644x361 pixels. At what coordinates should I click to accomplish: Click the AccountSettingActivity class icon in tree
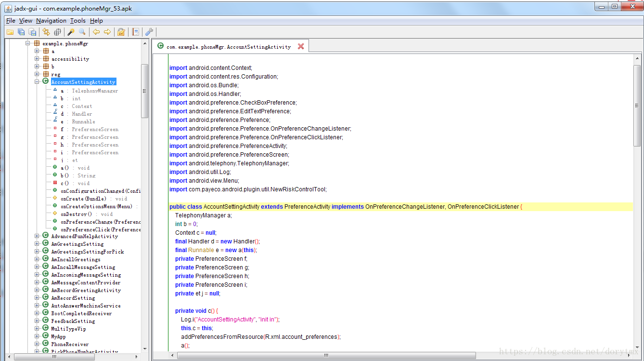point(46,82)
